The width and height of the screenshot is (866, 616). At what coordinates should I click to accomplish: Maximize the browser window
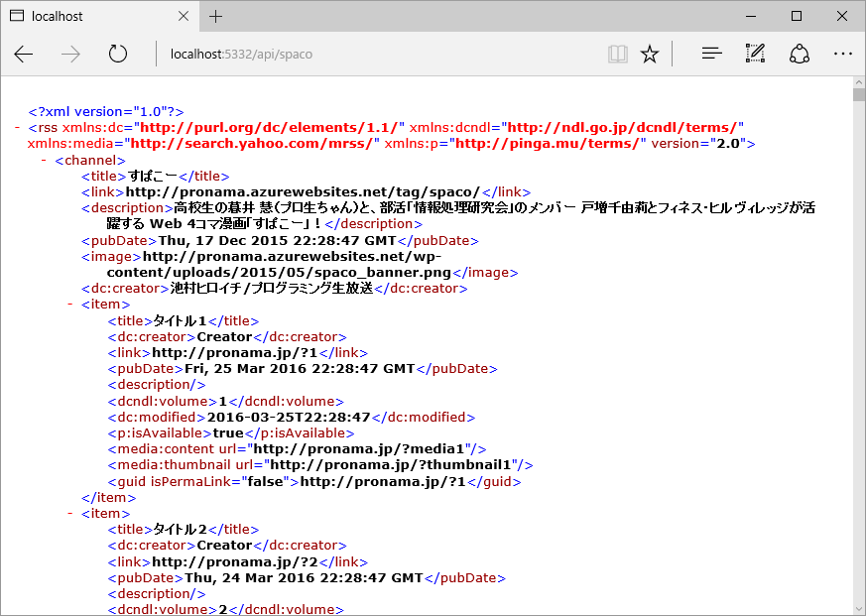796,16
